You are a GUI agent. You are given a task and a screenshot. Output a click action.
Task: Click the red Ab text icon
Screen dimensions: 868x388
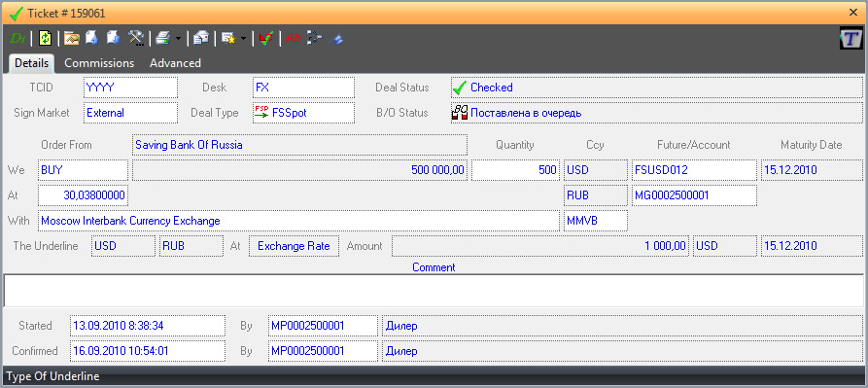(294, 38)
